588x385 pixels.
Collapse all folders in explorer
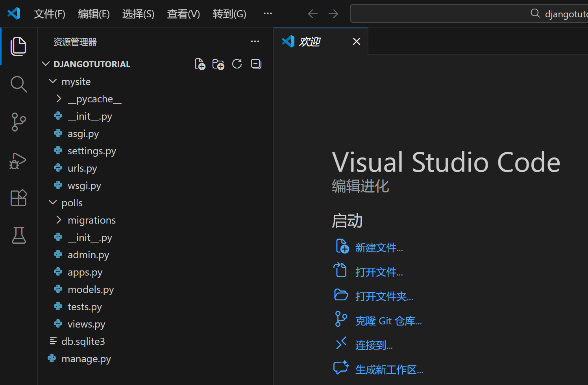(x=256, y=64)
